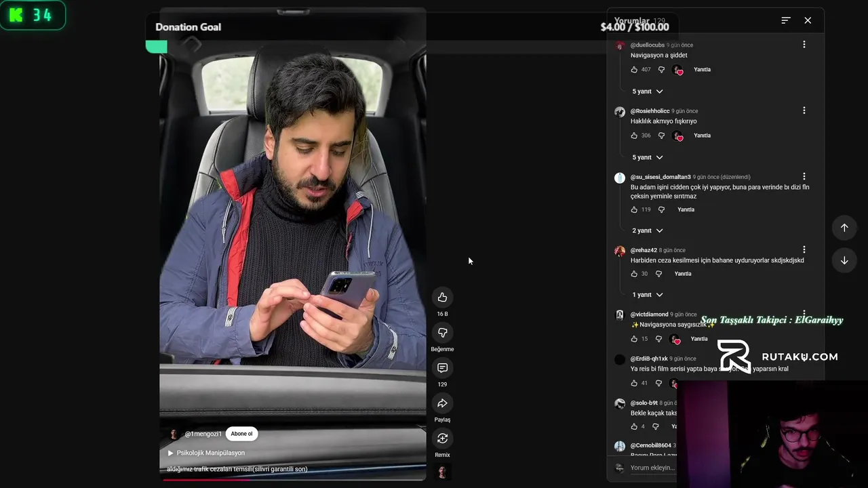Viewport: 868px width, 488px height.
Task: Open more options for @rehaz42 comment
Action: click(804, 250)
